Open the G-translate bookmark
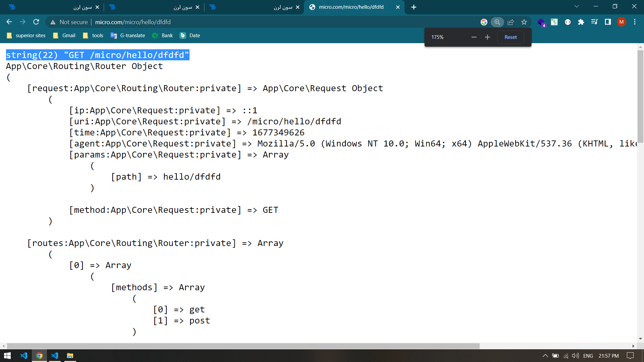This screenshot has height=362, width=644. (128, 36)
